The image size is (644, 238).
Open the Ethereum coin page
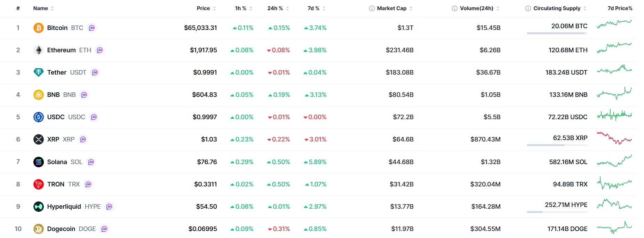[62, 50]
